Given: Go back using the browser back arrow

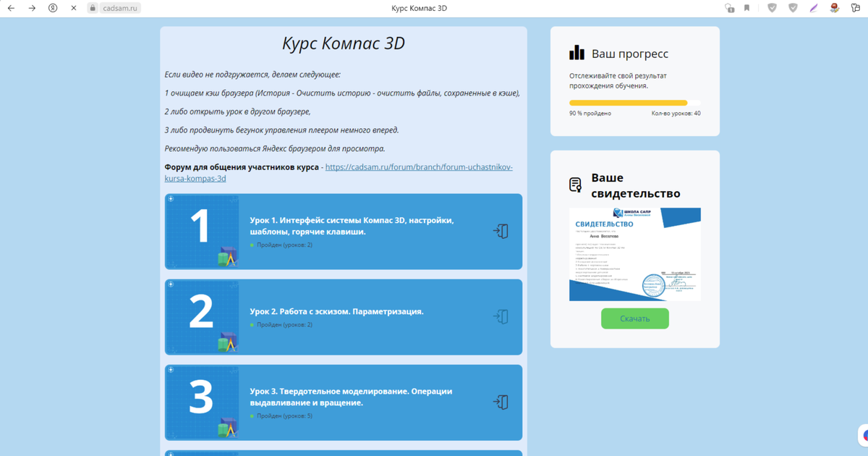Looking at the screenshot, I should 11,8.
